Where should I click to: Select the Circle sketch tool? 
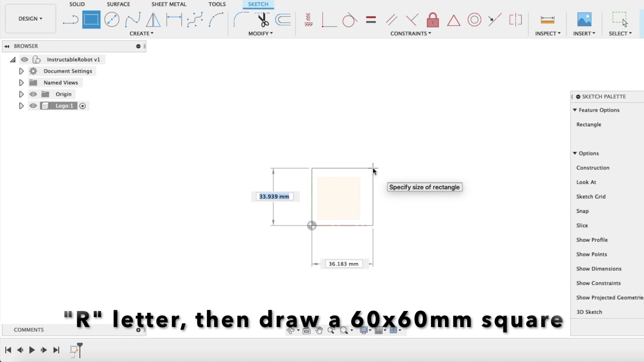(112, 19)
